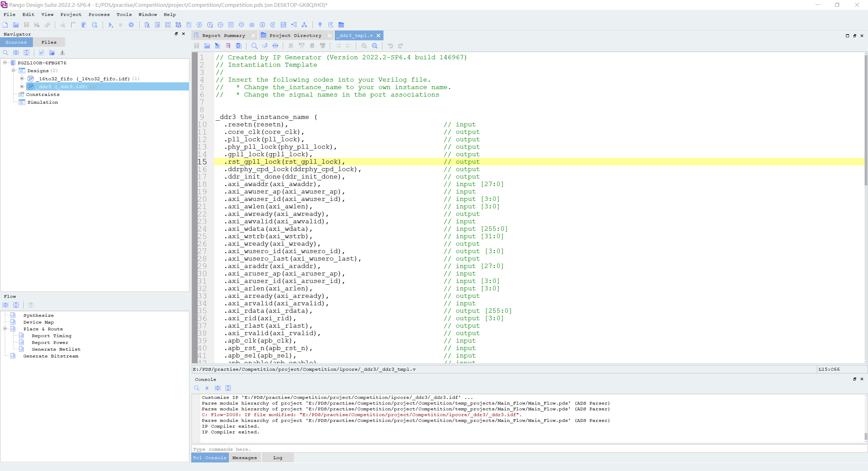
Task: Expand the _16to32_fifo IP tree node
Action: point(22,79)
